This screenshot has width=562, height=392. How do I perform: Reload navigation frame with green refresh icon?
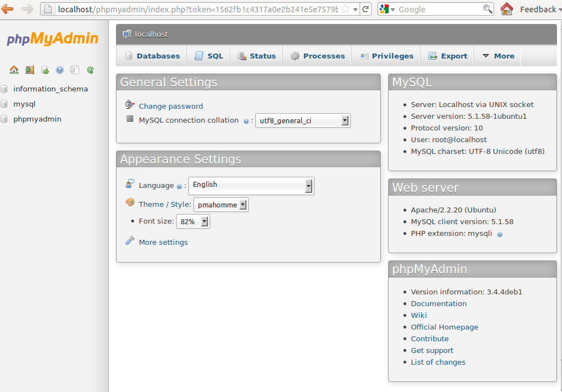coord(89,70)
